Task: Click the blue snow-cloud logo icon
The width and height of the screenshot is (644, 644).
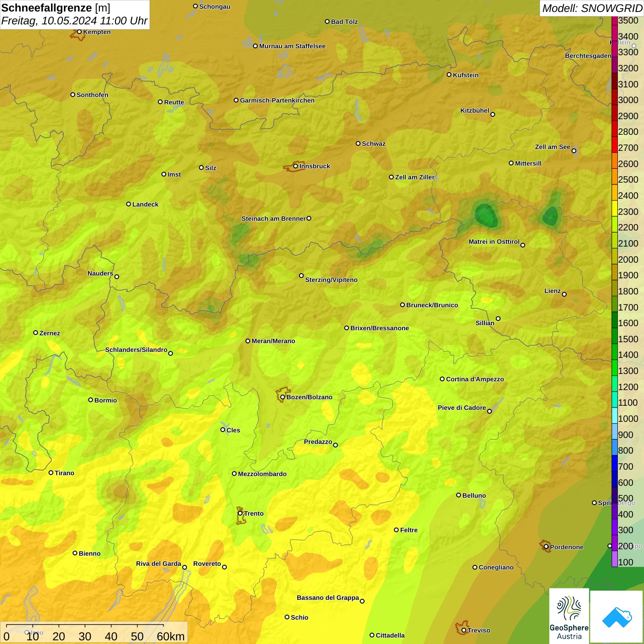Action: tap(616, 617)
